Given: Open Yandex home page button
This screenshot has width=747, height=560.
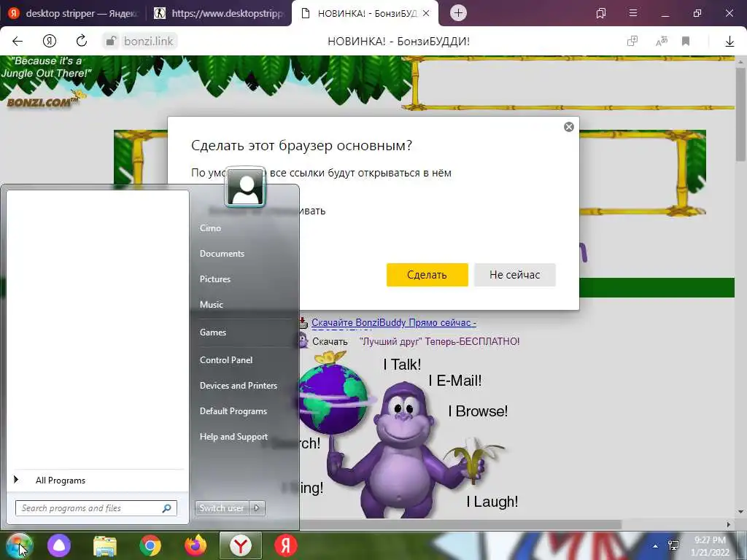Looking at the screenshot, I should pyautogui.click(x=50, y=41).
